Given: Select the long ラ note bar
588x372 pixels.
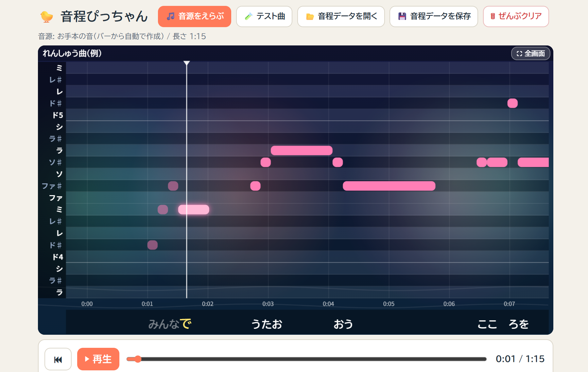Looking at the screenshot, I should point(302,150).
